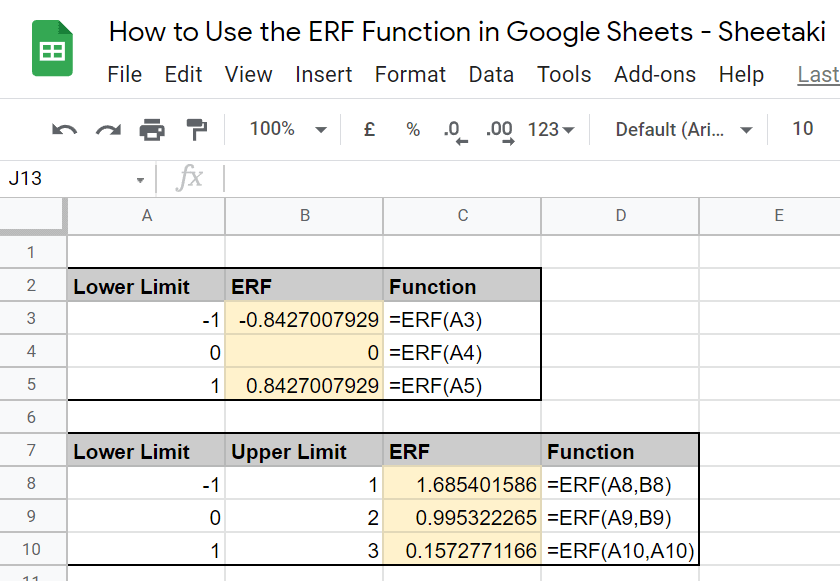Increase decimal places icon
The height and width of the screenshot is (581, 840).
tap(500, 131)
